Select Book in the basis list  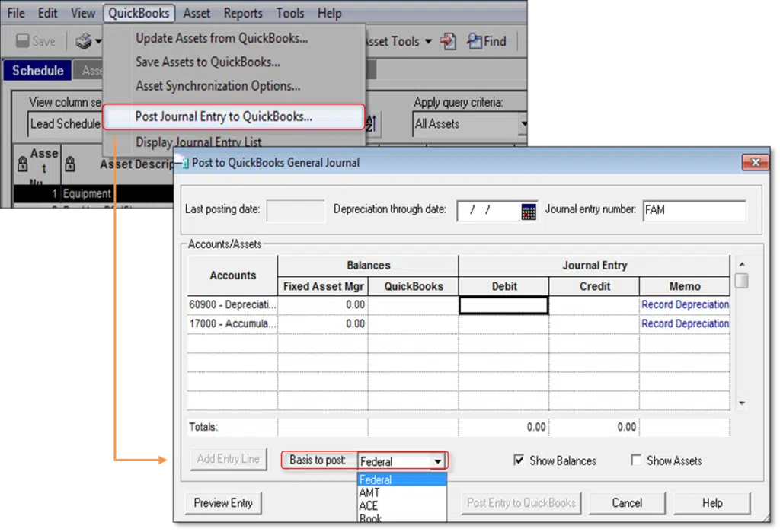pyautogui.click(x=402, y=518)
